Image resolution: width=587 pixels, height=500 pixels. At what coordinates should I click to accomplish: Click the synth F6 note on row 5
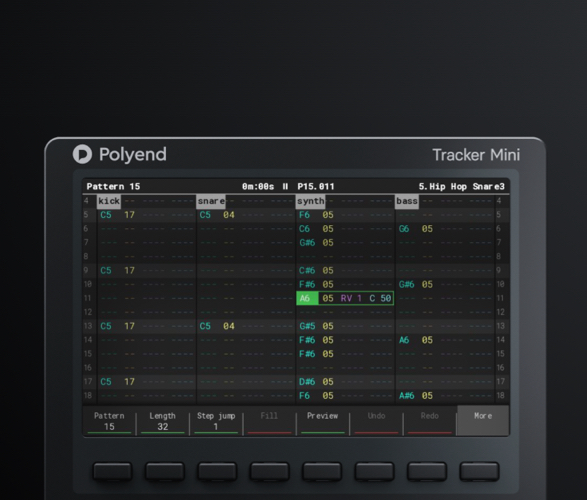304,215
